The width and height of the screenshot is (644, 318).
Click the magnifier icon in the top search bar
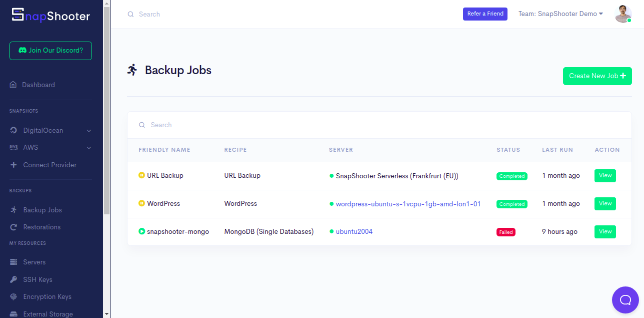click(x=130, y=15)
